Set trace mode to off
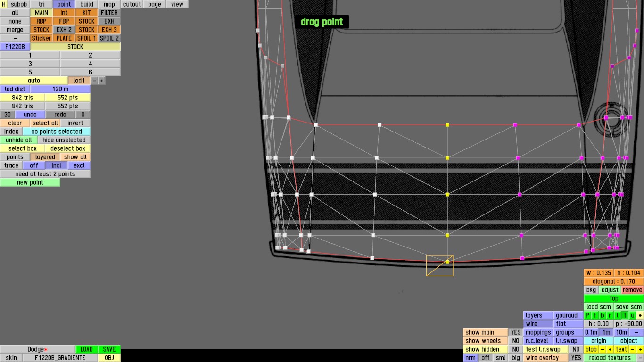Image resolution: width=644 pixels, height=362 pixels. [x=34, y=165]
